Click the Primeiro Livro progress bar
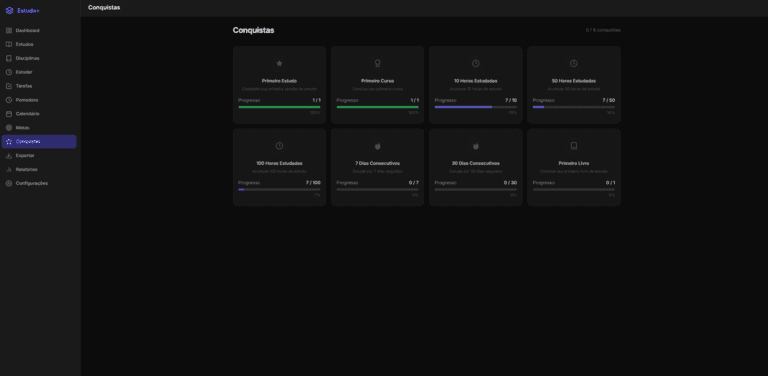The height and width of the screenshot is (376, 768). (574, 189)
